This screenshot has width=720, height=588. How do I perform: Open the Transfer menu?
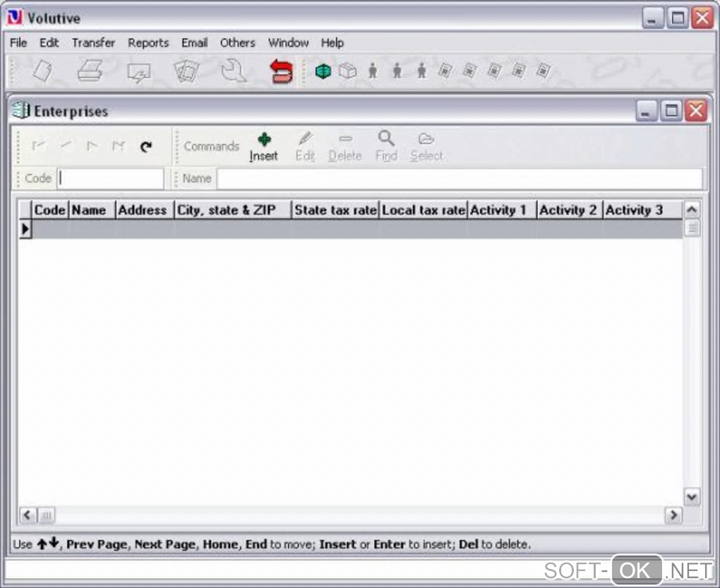(x=93, y=42)
